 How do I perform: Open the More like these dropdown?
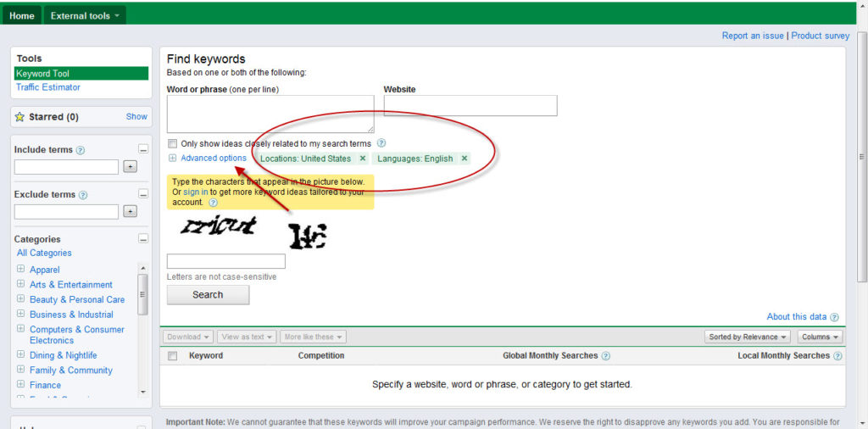(x=313, y=337)
